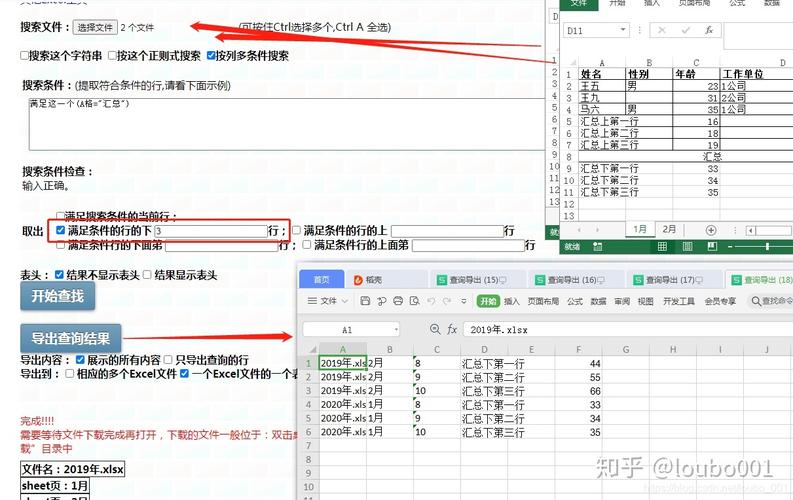Viewport: 793px width, 500px height.
Task: Switch to Normal view in Excel status bar
Action: click(x=662, y=247)
